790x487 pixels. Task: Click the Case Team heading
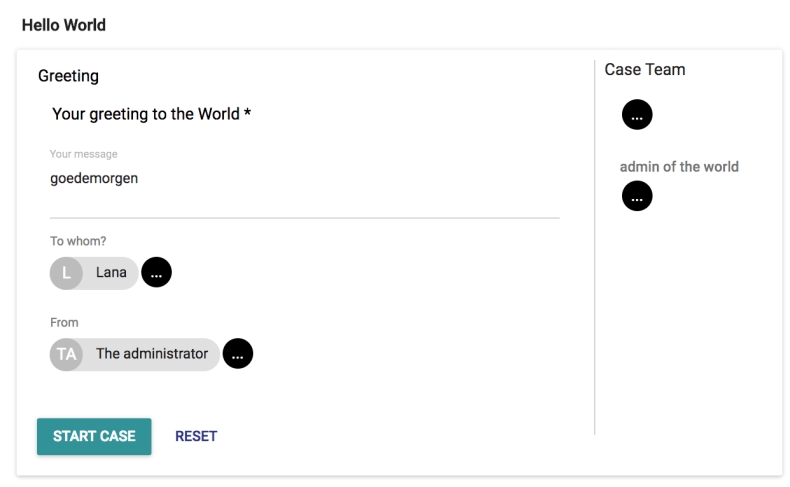pyautogui.click(x=645, y=70)
